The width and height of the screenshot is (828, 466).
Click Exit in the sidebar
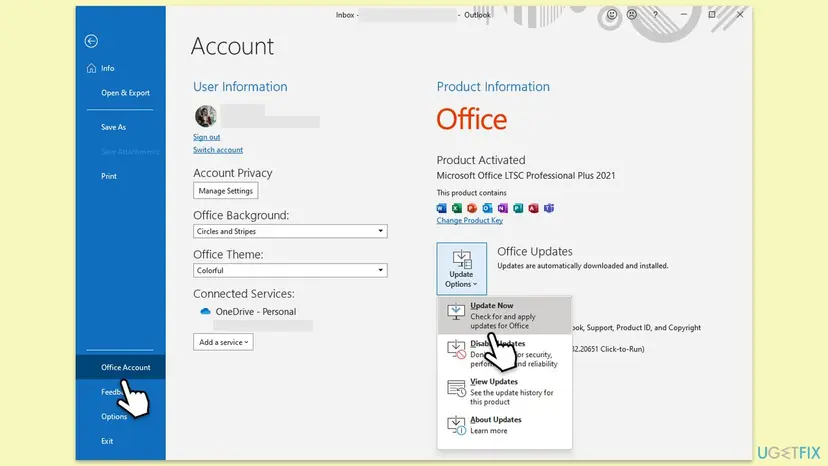pyautogui.click(x=107, y=441)
